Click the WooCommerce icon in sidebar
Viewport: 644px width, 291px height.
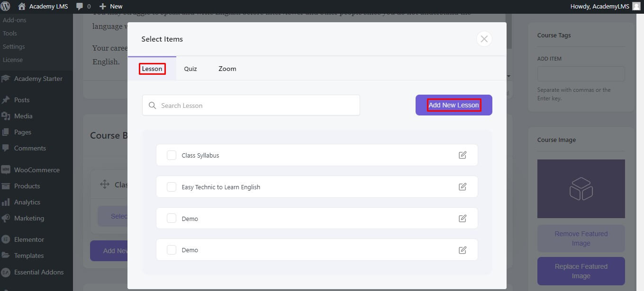tap(6, 170)
